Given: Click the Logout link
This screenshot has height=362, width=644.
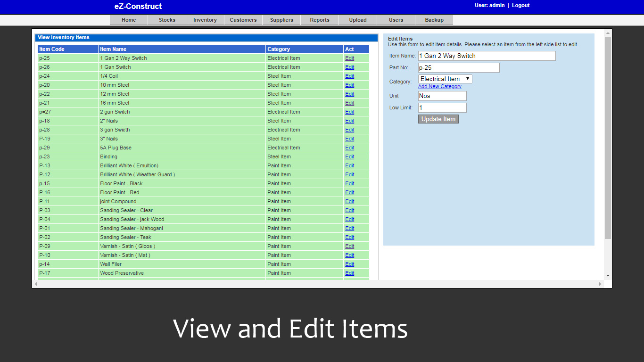Looking at the screenshot, I should point(520,5).
